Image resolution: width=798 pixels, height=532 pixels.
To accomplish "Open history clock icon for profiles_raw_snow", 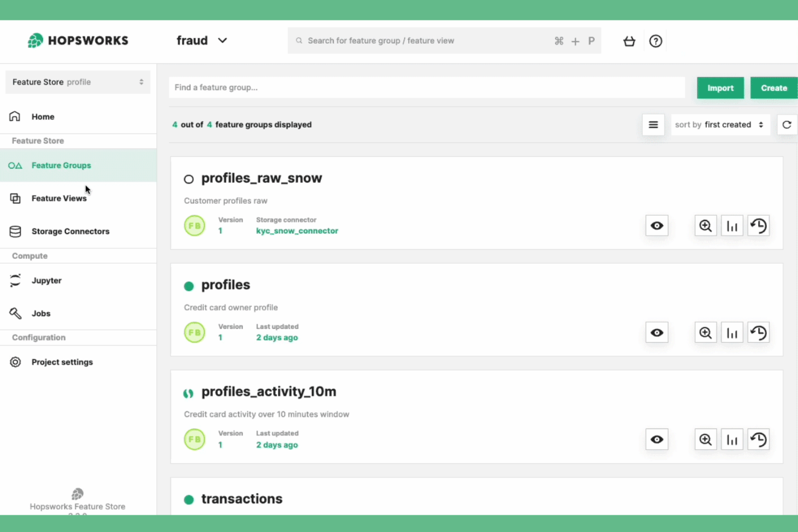I will pyautogui.click(x=758, y=226).
